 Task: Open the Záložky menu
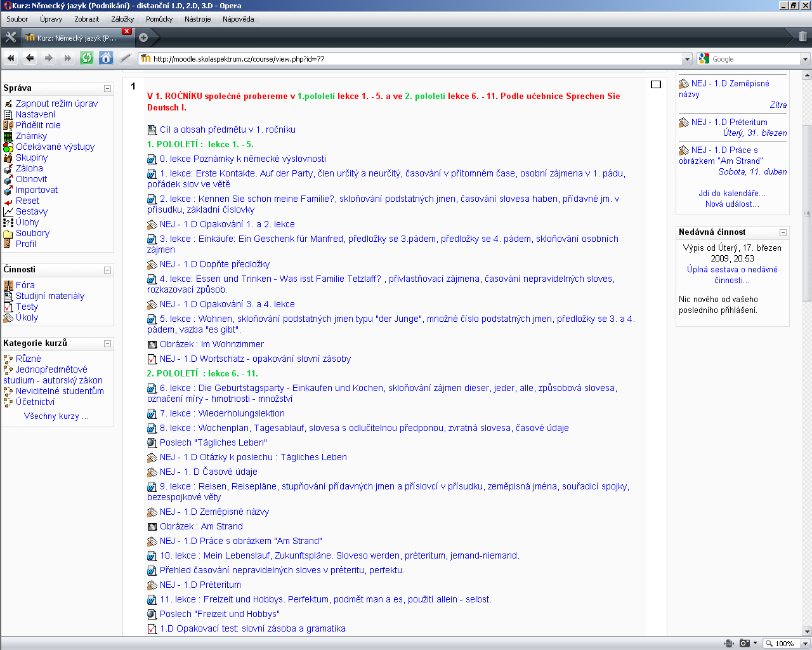pos(122,19)
